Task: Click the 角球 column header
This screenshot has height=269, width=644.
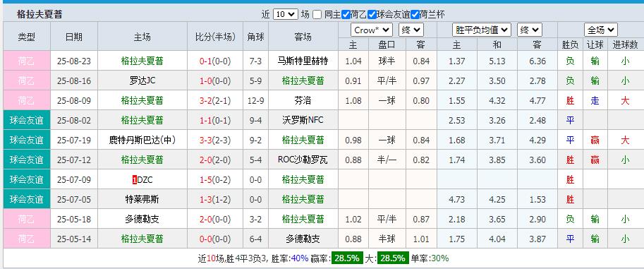Action: [x=255, y=37]
